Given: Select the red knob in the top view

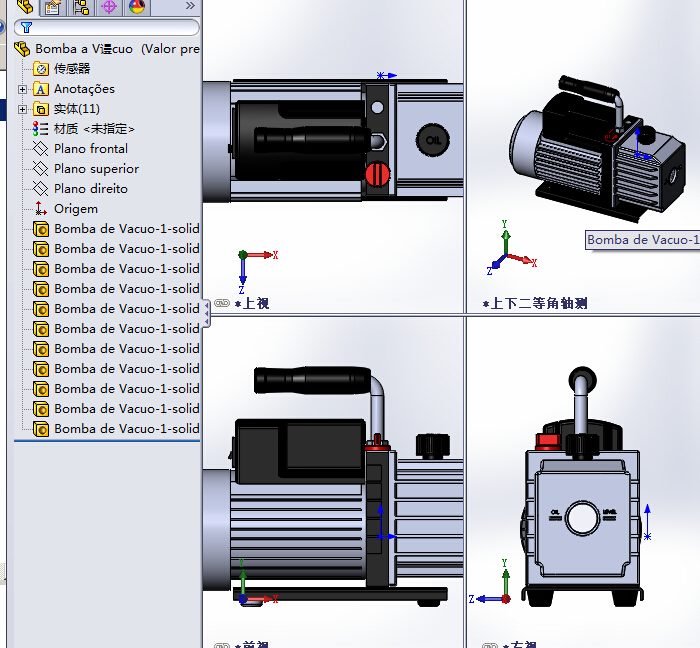Looking at the screenshot, I should click(378, 174).
